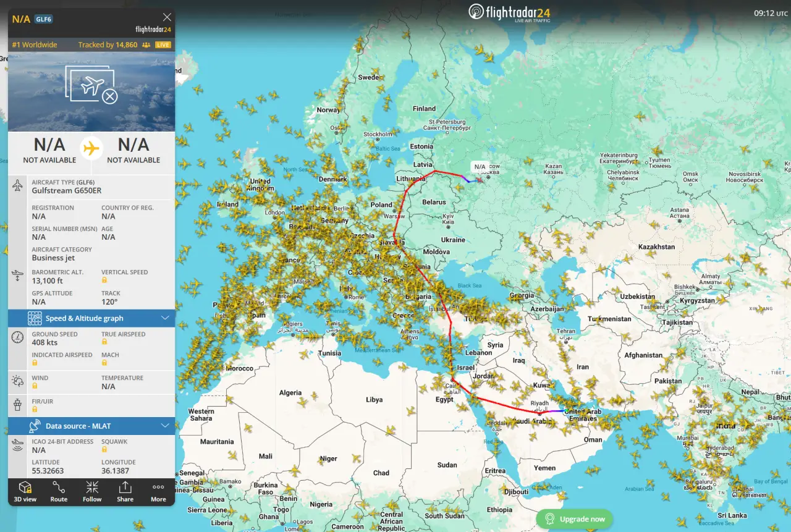This screenshot has width=791, height=532.
Task: Expand the Speed & Altitude graph chevron
Action: 165,318
